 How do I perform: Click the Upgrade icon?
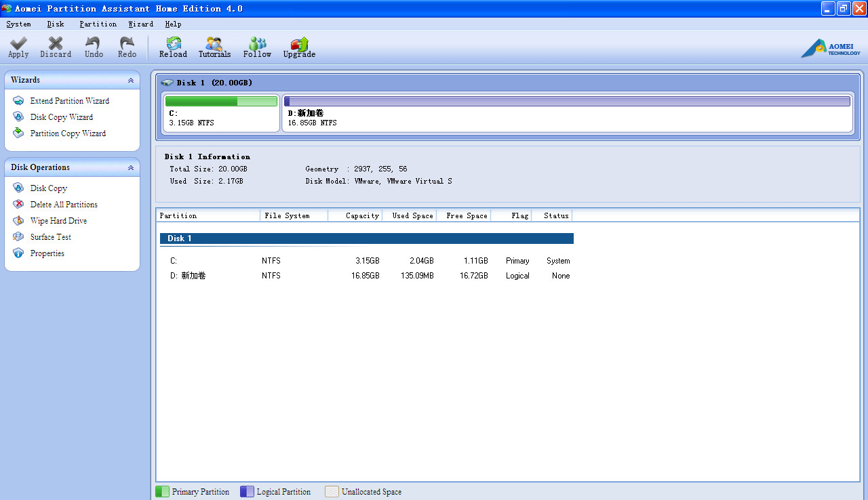tap(299, 47)
